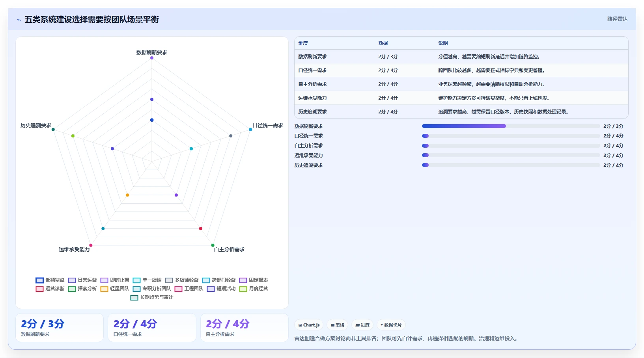Toggle the 低频复盘 legend series
This screenshot has height=358, width=644.
50,280
